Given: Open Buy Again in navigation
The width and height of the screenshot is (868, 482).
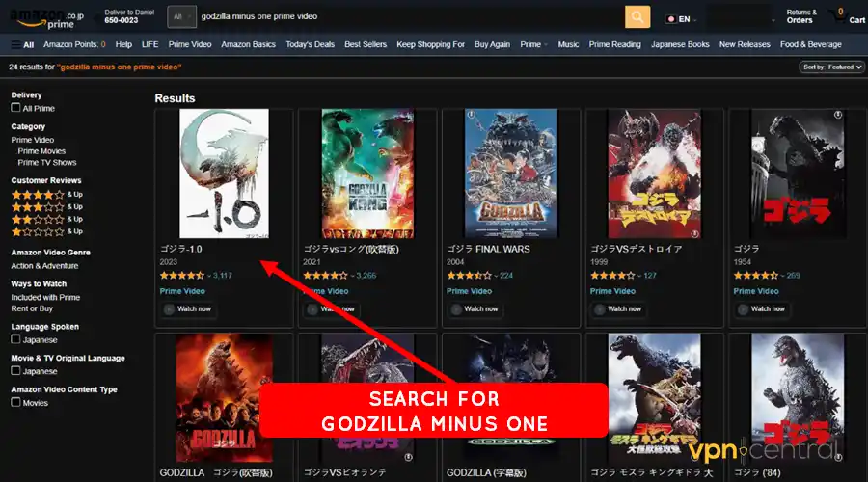Looking at the screenshot, I should pyautogui.click(x=492, y=44).
